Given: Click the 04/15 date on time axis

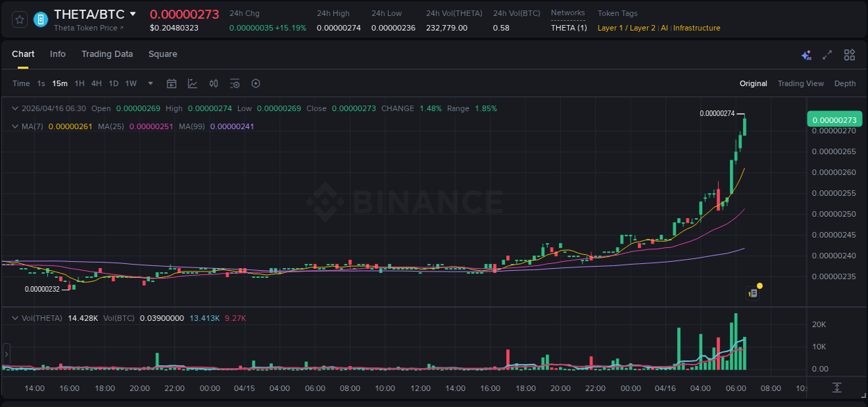Looking at the screenshot, I should (x=244, y=388).
